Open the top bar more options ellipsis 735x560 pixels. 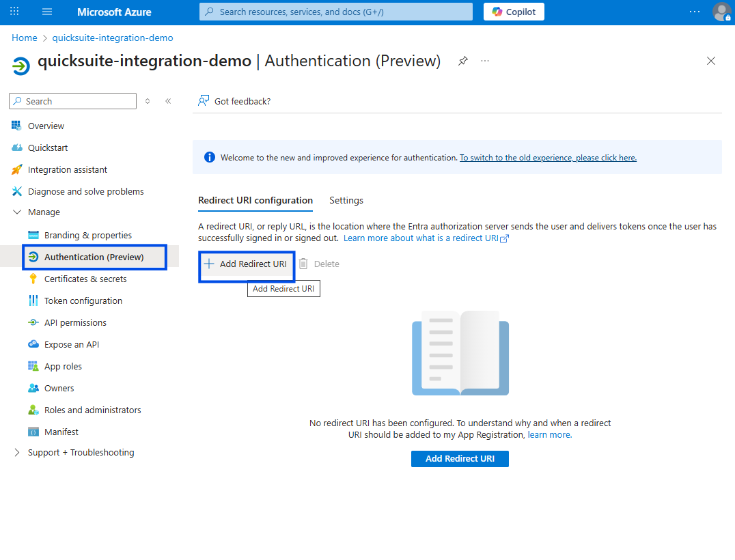(695, 12)
